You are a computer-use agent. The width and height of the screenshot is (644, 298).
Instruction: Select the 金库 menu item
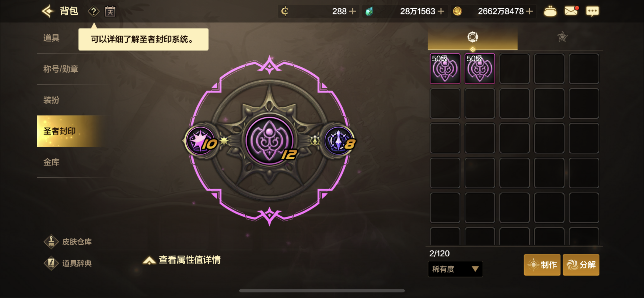click(51, 162)
